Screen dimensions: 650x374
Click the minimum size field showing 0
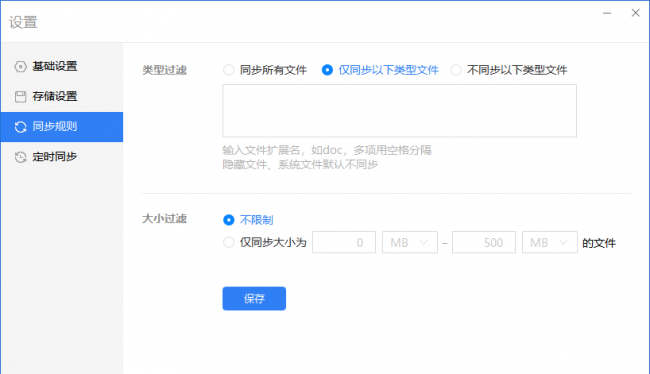coord(344,242)
